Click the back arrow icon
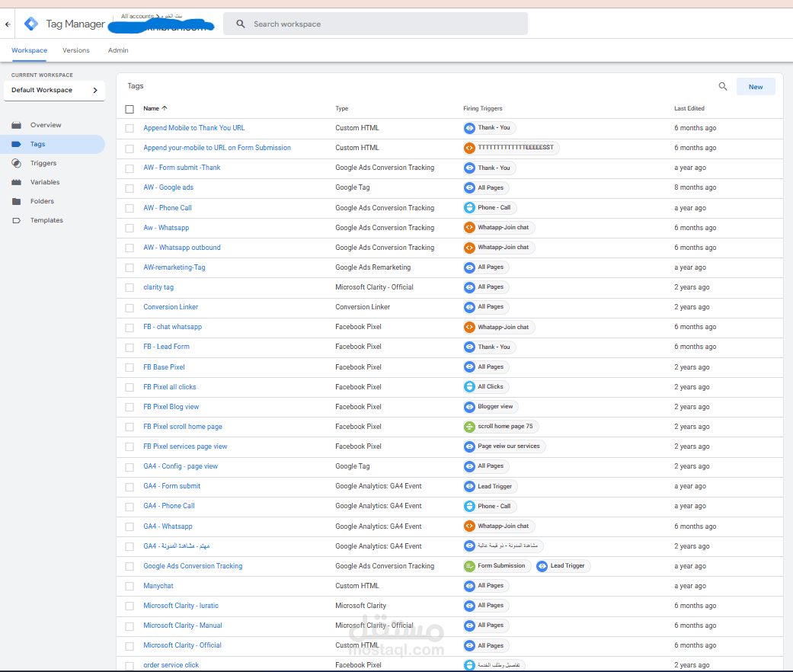The height and width of the screenshot is (672, 793). tap(8, 24)
